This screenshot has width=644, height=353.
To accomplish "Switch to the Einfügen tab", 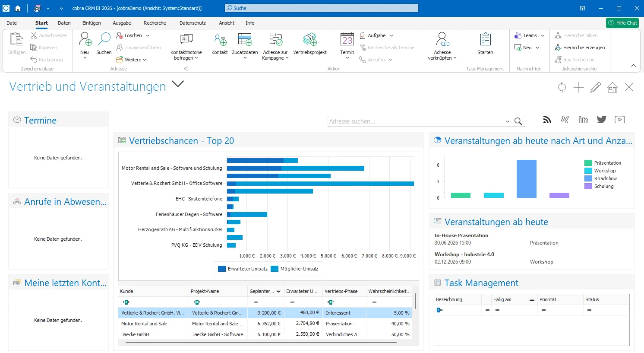I will tap(92, 23).
